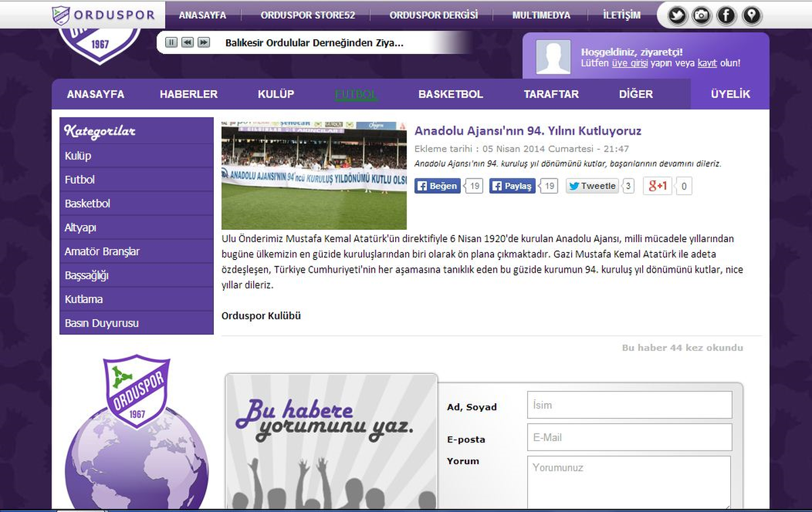Skip to previous news ticker item

187,43
